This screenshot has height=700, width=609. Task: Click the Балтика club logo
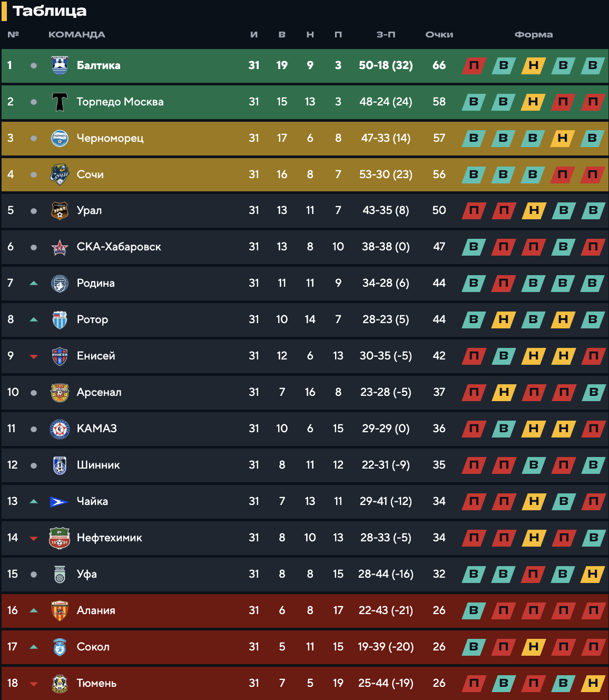click(60, 65)
